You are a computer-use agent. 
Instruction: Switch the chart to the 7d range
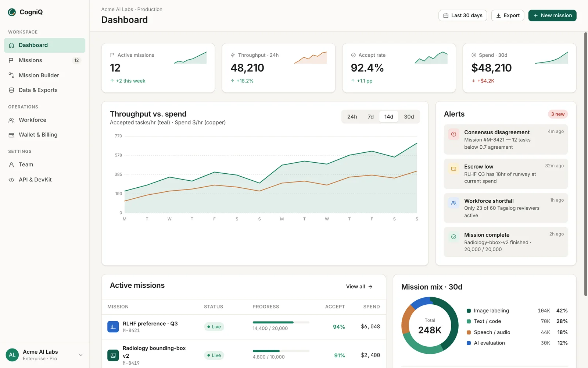pos(370,117)
